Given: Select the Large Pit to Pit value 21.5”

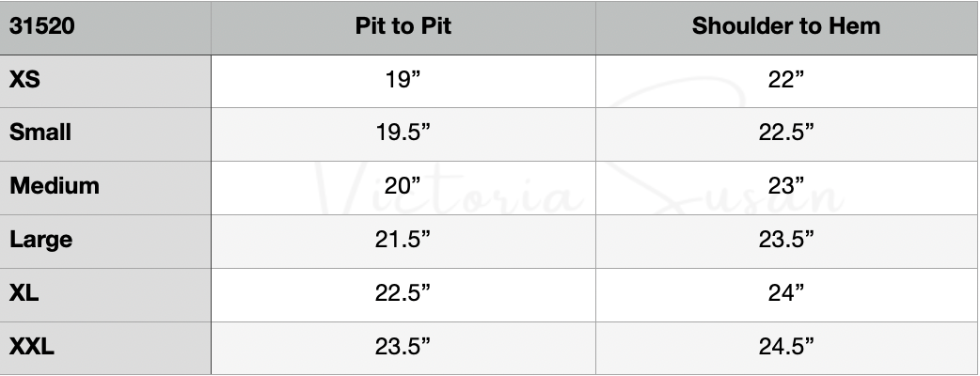Looking at the screenshot, I should pyautogui.click(x=403, y=240).
